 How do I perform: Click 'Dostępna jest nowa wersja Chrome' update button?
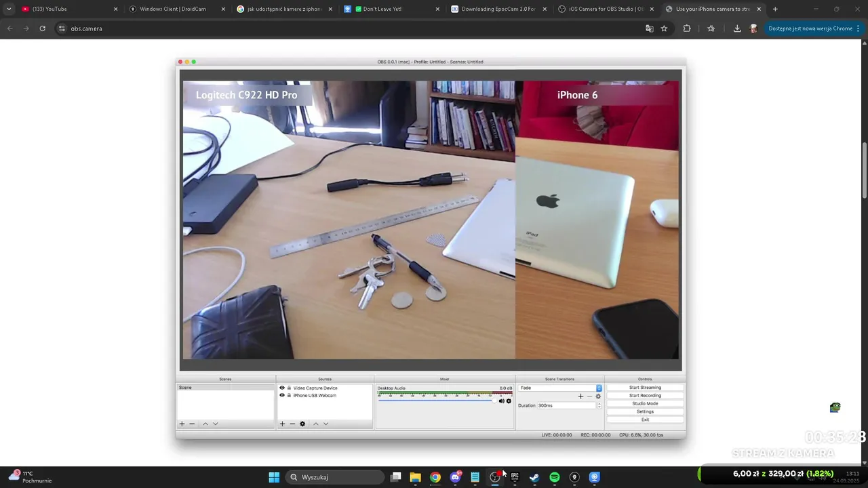click(x=814, y=28)
